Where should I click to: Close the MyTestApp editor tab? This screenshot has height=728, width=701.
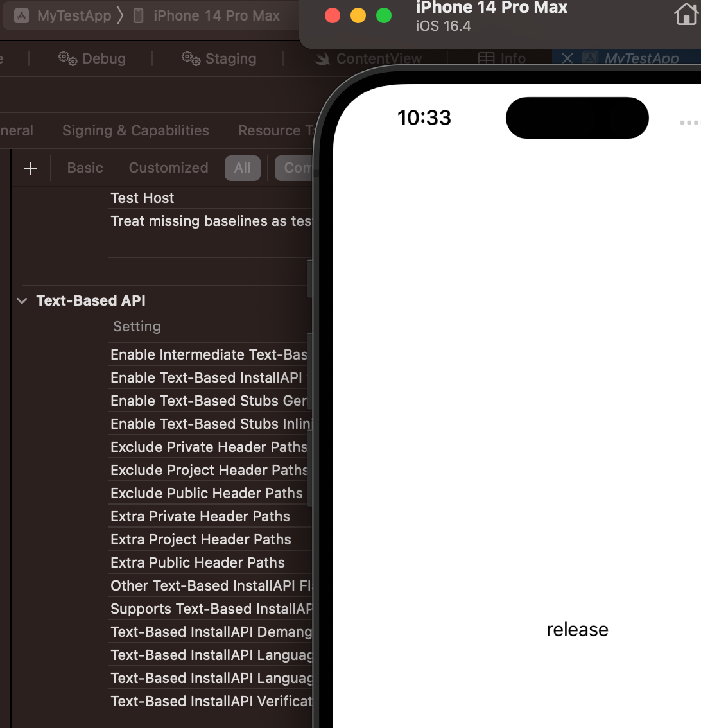tap(567, 58)
